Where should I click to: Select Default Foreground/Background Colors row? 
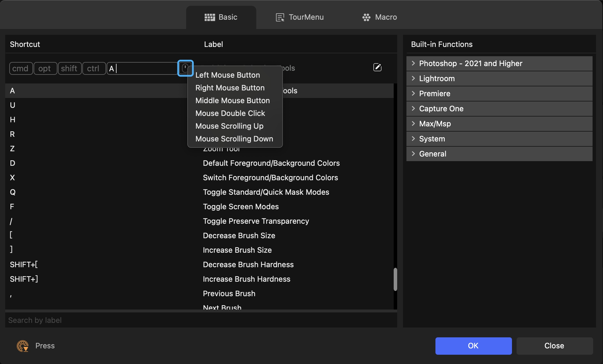click(199, 163)
